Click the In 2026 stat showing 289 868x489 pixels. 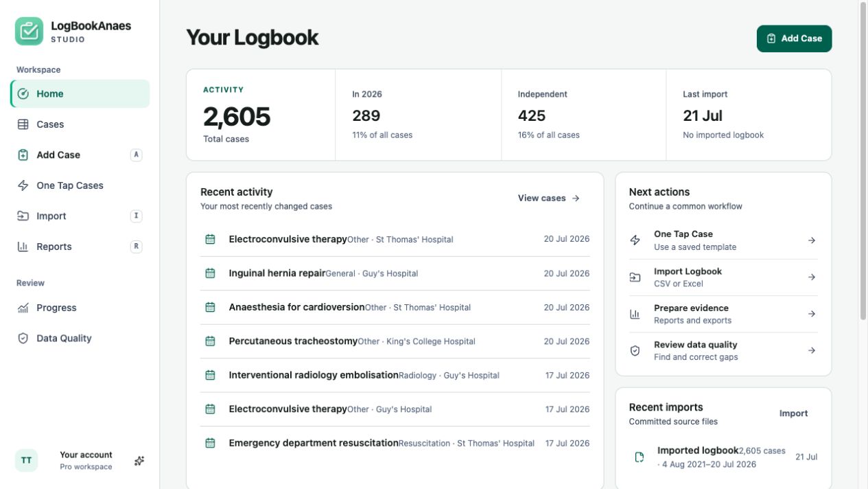pos(419,115)
